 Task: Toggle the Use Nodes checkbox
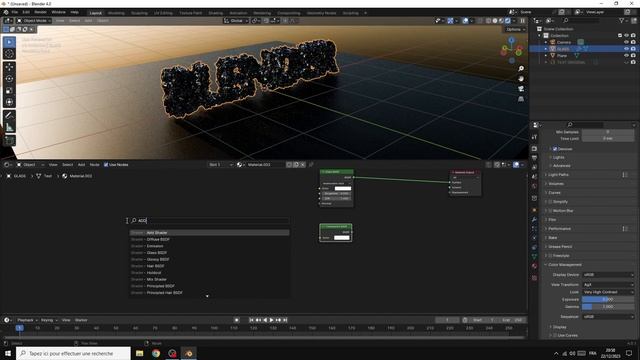(106, 165)
